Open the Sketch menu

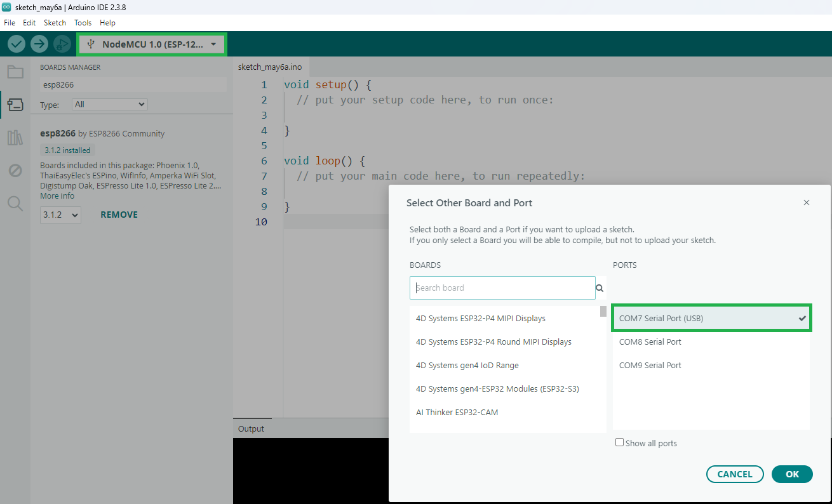[x=55, y=22]
